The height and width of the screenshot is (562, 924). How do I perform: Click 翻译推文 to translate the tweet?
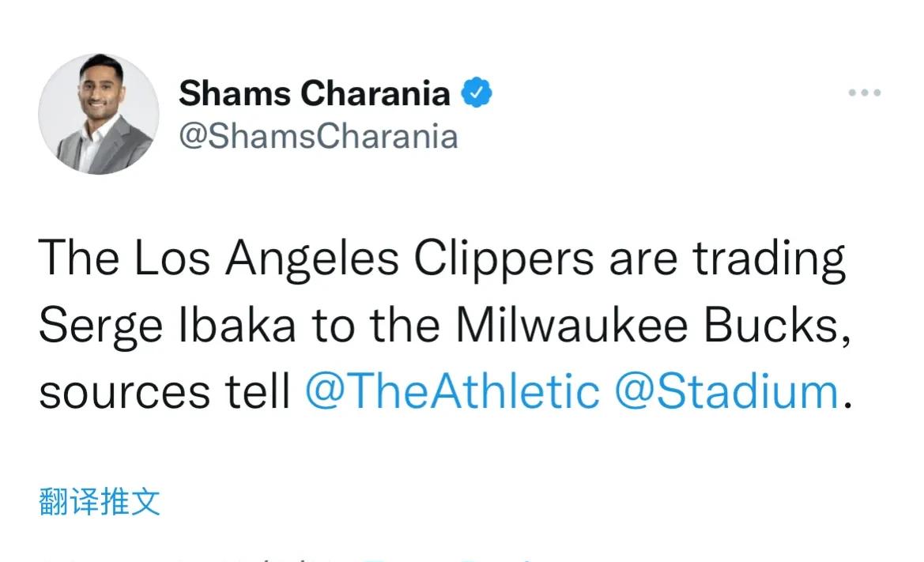tap(100, 502)
